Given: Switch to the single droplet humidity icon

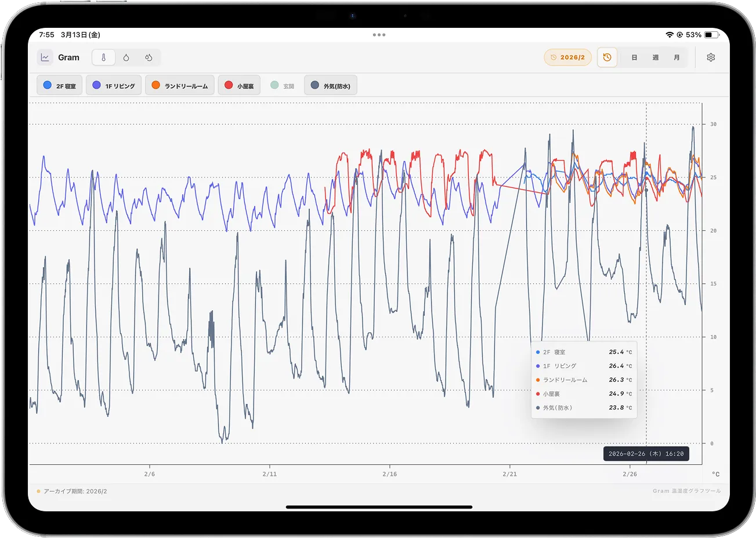Looking at the screenshot, I should click(x=126, y=57).
